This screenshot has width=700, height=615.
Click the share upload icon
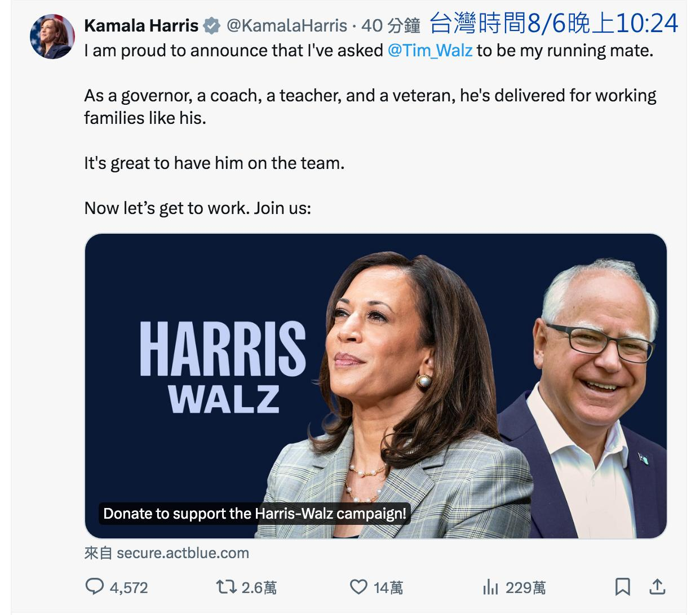657,587
